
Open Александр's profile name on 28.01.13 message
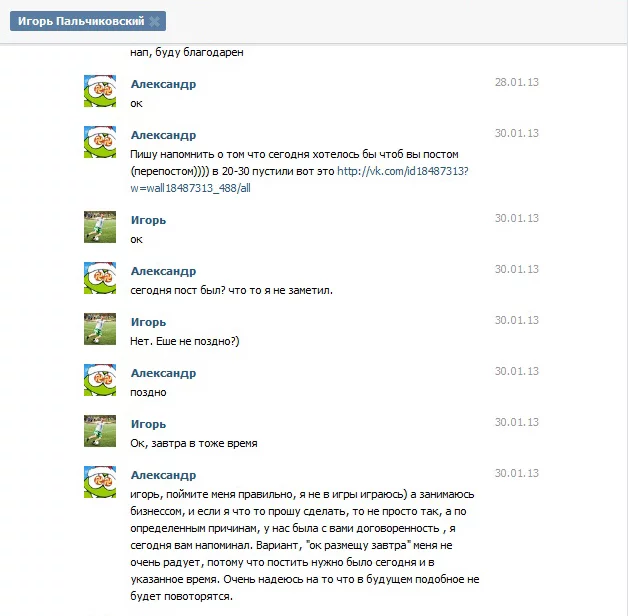[x=163, y=85]
